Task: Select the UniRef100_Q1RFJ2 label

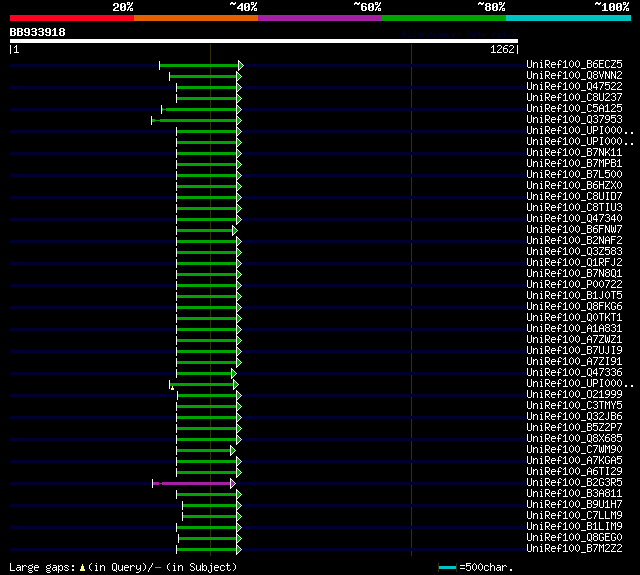Action: [x=574, y=262]
